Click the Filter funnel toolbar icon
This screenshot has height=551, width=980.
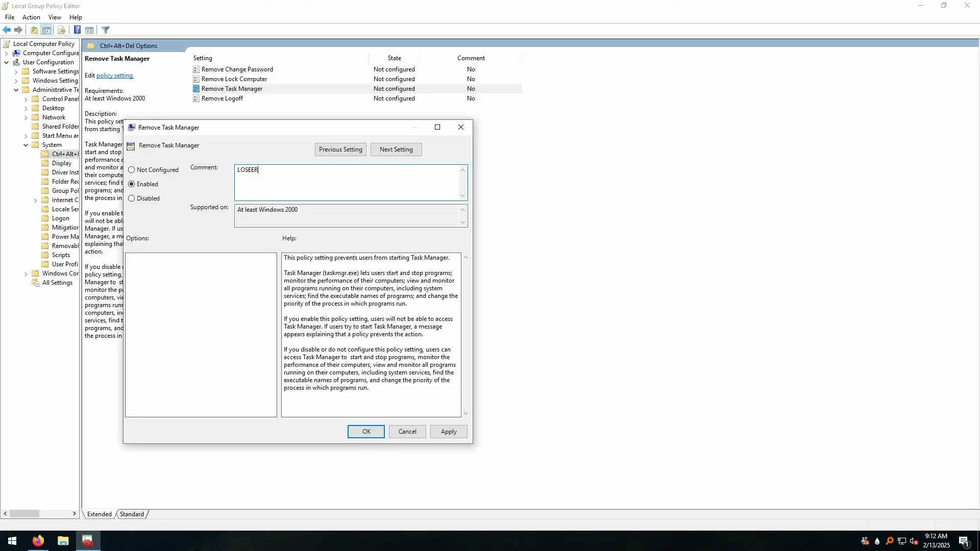[106, 30]
